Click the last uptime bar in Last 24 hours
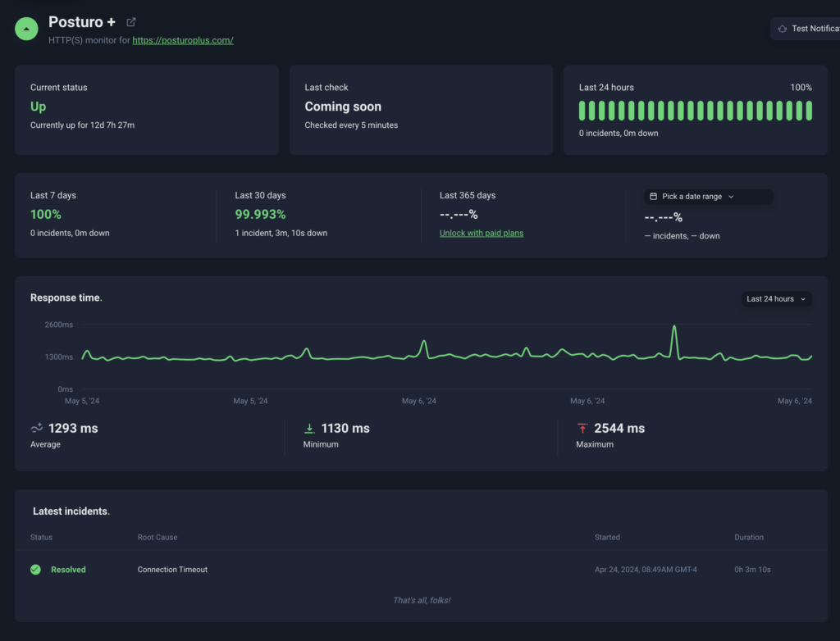 [x=809, y=111]
